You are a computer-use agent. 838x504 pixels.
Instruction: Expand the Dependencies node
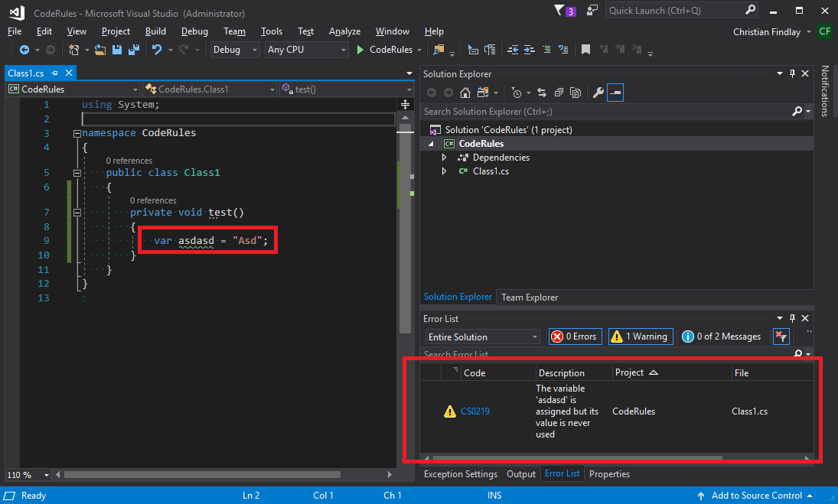coord(444,158)
